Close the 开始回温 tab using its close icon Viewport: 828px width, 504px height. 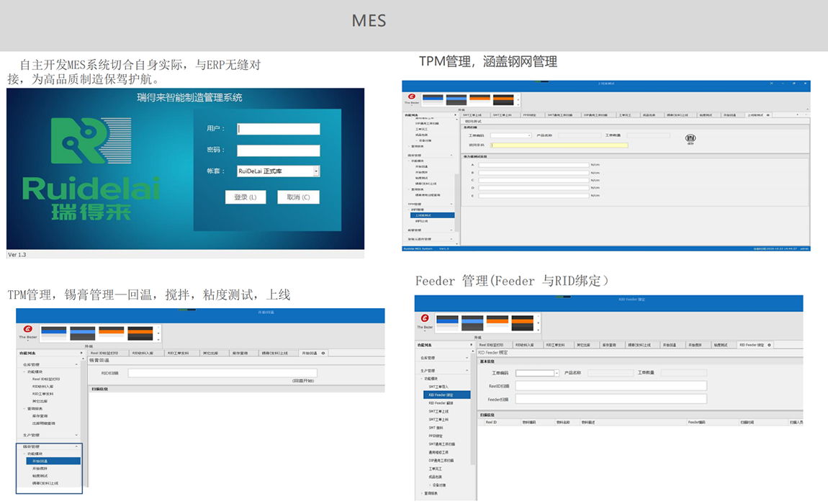323,354
